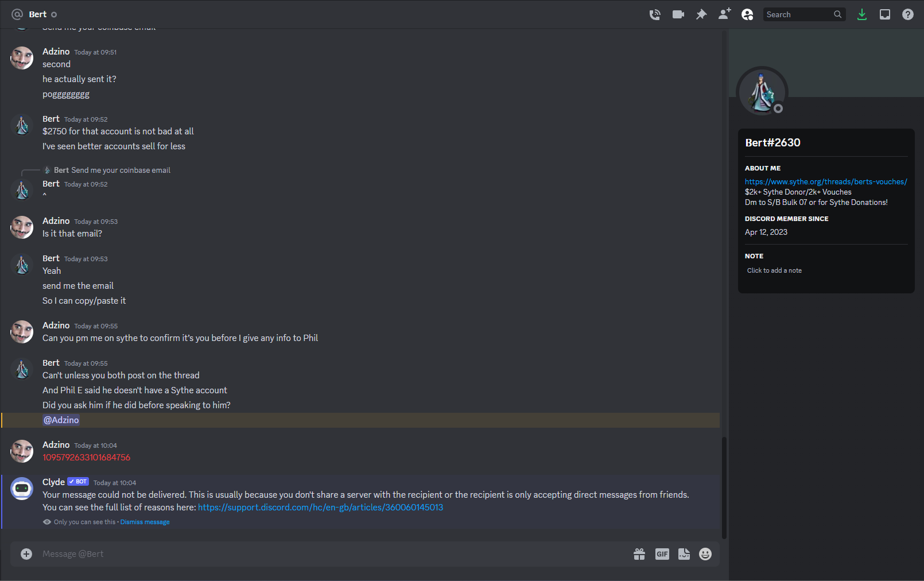Open pinned messages

point(701,14)
